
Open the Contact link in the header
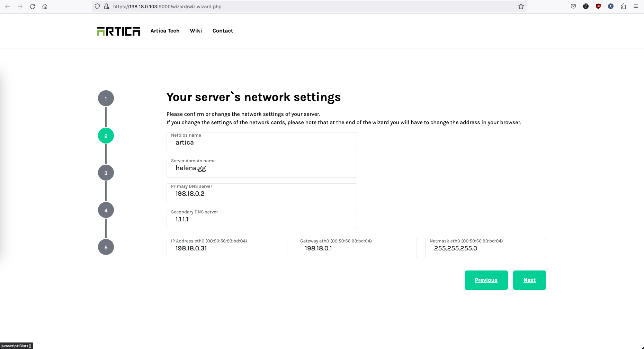(223, 31)
